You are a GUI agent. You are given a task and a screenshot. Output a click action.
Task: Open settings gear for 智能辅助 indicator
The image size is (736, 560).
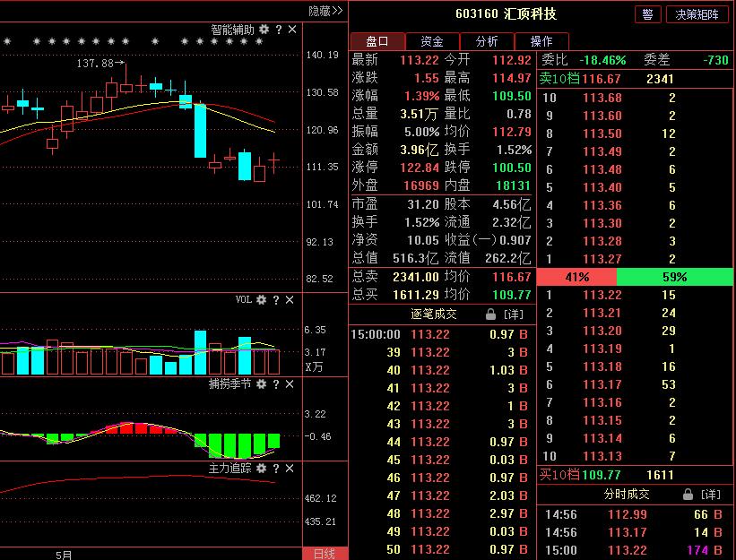click(264, 30)
